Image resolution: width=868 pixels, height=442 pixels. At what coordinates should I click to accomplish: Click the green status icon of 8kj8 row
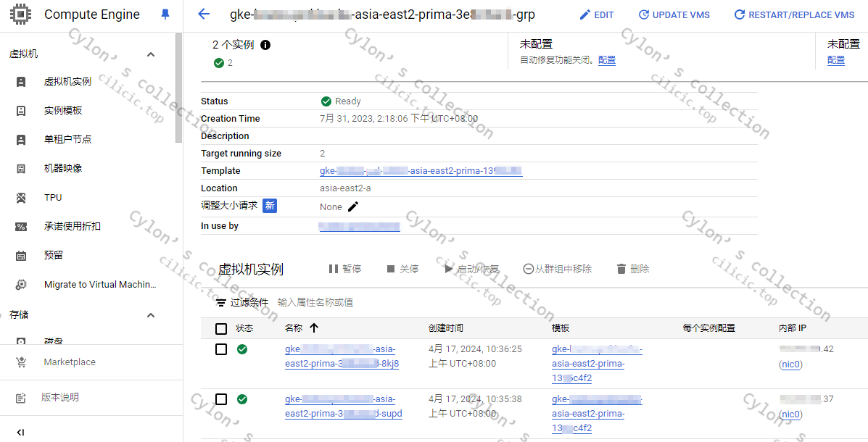tap(242, 349)
